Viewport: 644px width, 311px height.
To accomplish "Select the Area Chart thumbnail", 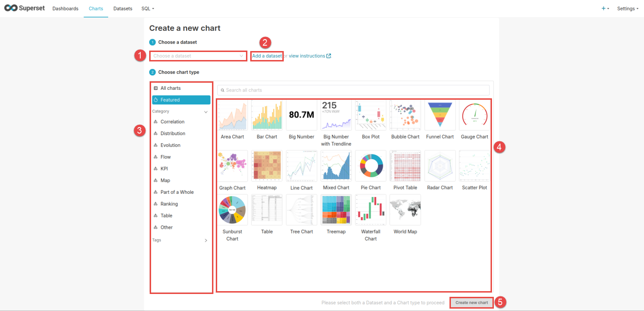I will tap(232, 115).
